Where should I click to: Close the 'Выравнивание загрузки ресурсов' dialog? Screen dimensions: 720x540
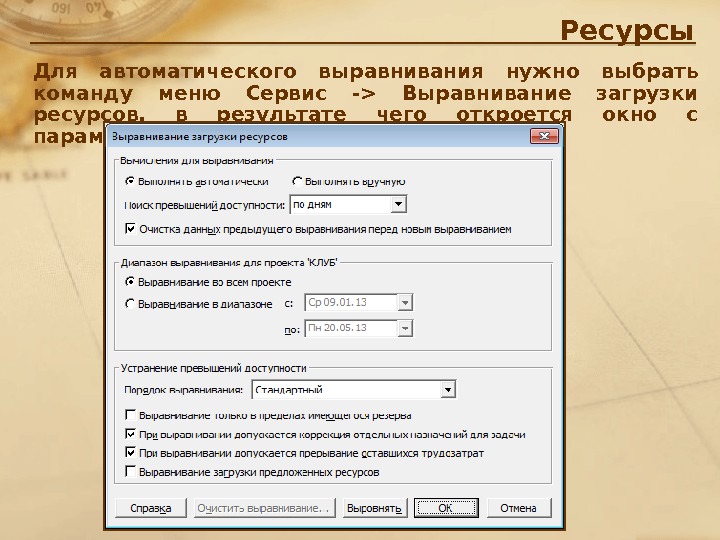[x=544, y=136]
